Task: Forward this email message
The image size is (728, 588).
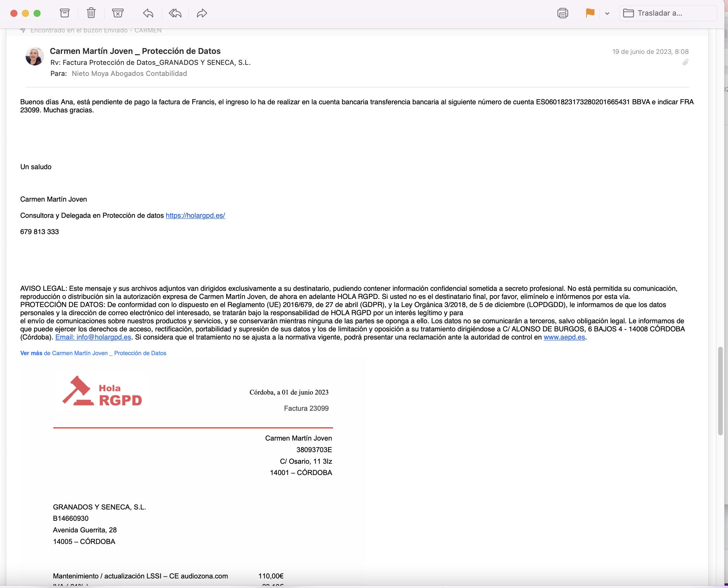Action: [x=202, y=13]
